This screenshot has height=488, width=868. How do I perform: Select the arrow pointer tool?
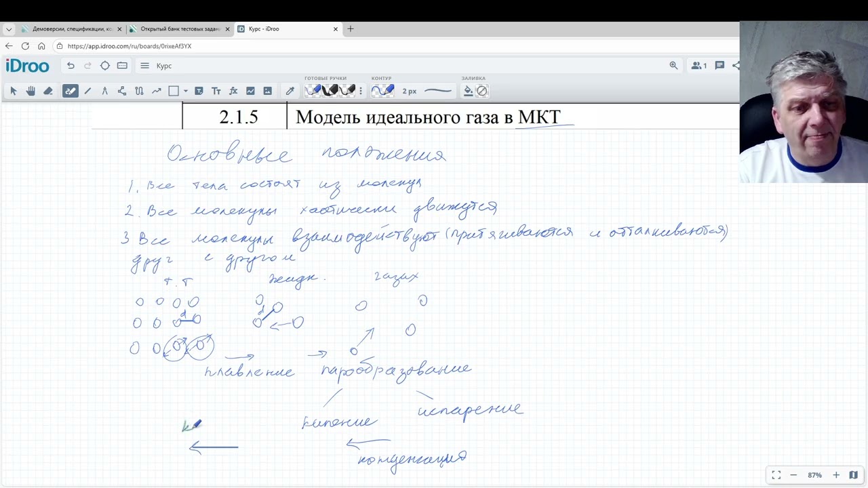[13, 91]
